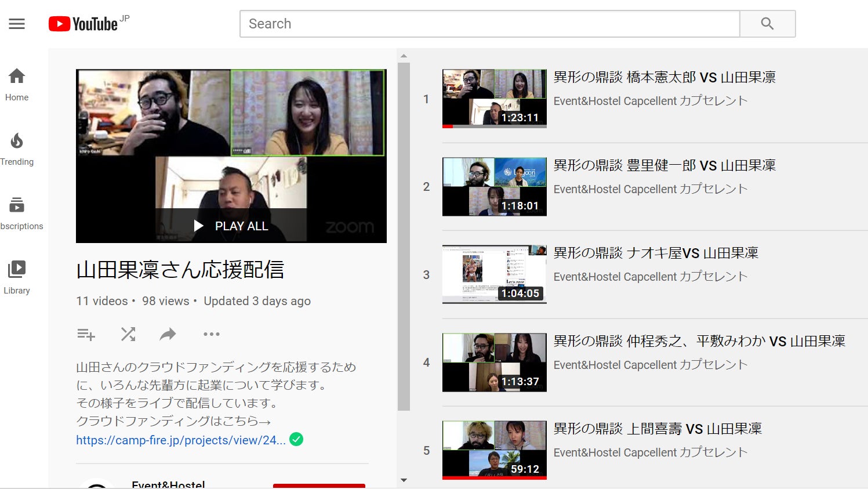This screenshot has width=868, height=489.
Task: Click the search magnifier button
Action: tap(767, 24)
